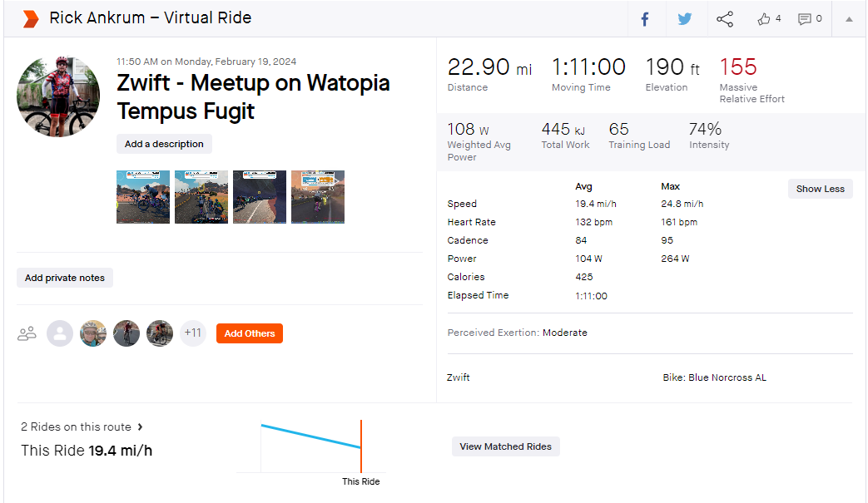Click the group riders icon

point(27,333)
